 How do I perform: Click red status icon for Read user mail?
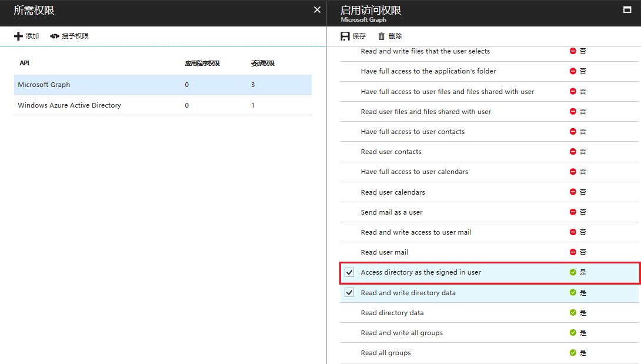pyautogui.click(x=573, y=252)
